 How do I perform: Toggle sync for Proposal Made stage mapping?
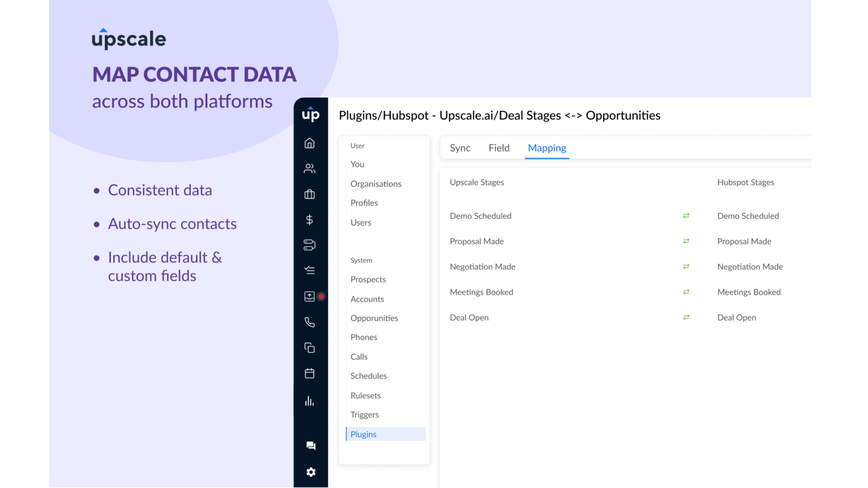point(685,241)
